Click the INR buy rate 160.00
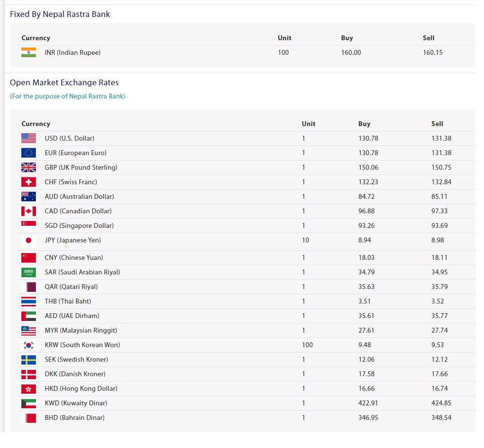This screenshot has width=484, height=448. click(x=351, y=52)
